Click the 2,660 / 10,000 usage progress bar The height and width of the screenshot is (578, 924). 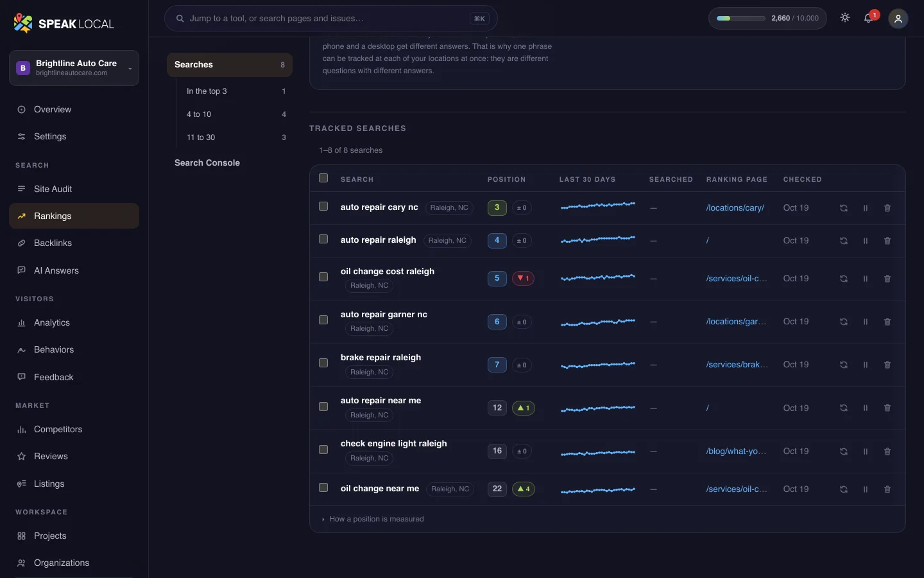point(741,19)
